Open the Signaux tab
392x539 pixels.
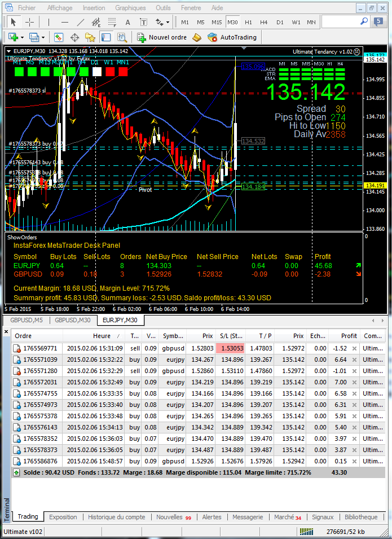tap(323, 517)
